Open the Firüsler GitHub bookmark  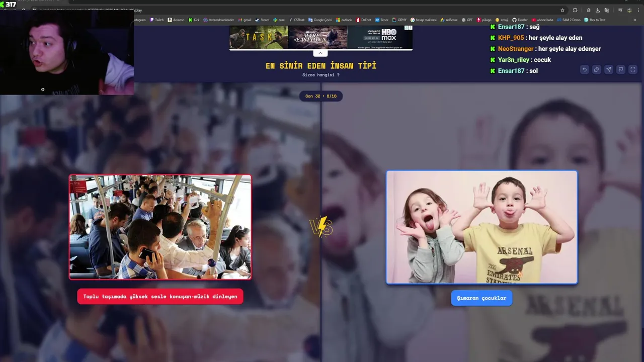[x=520, y=20]
